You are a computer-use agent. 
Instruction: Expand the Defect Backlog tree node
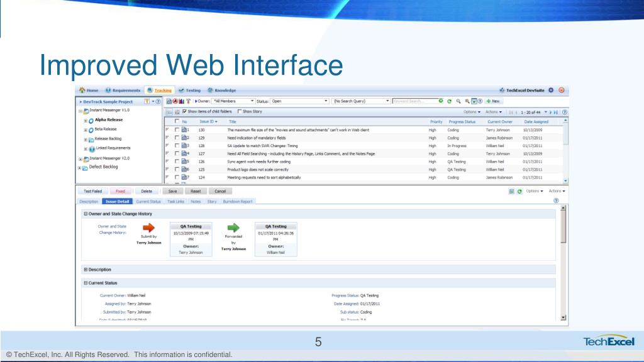pyautogui.click(x=80, y=168)
